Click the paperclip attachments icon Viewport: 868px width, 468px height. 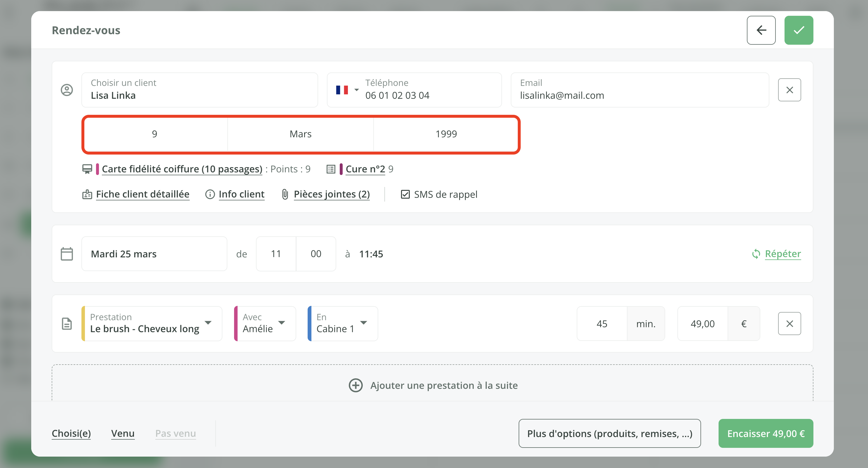pyautogui.click(x=285, y=194)
